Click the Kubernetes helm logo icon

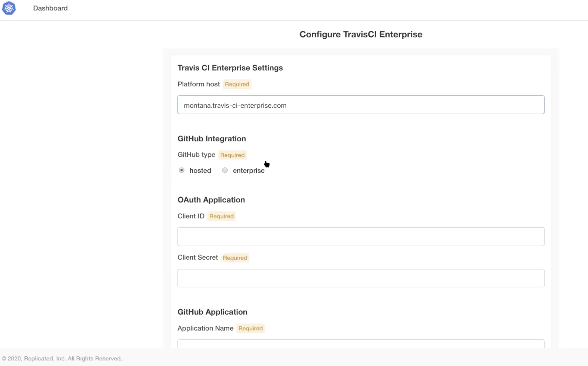pos(9,8)
